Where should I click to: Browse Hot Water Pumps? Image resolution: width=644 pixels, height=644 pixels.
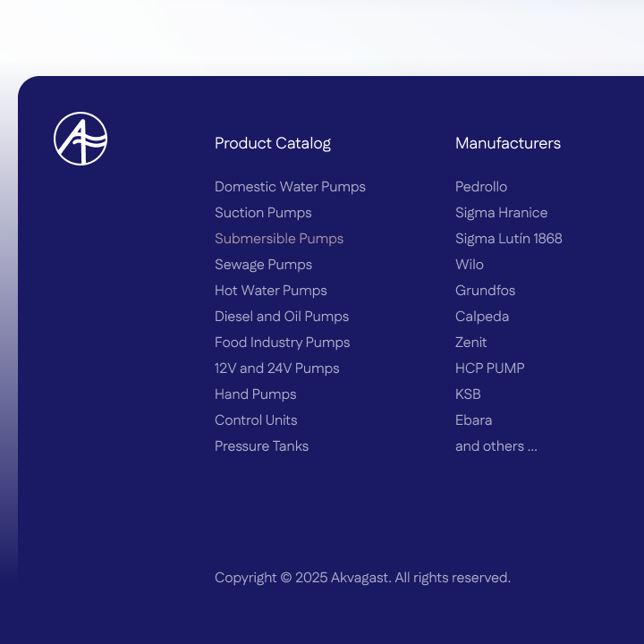[271, 291]
